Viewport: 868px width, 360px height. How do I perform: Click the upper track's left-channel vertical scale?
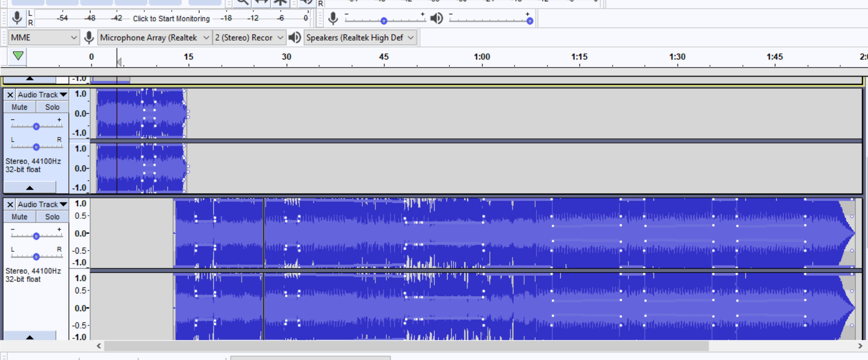pos(80,113)
